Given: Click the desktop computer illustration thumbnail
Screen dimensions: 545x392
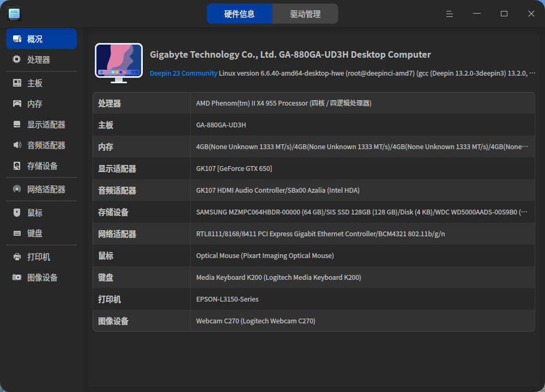Looking at the screenshot, I should (x=119, y=63).
